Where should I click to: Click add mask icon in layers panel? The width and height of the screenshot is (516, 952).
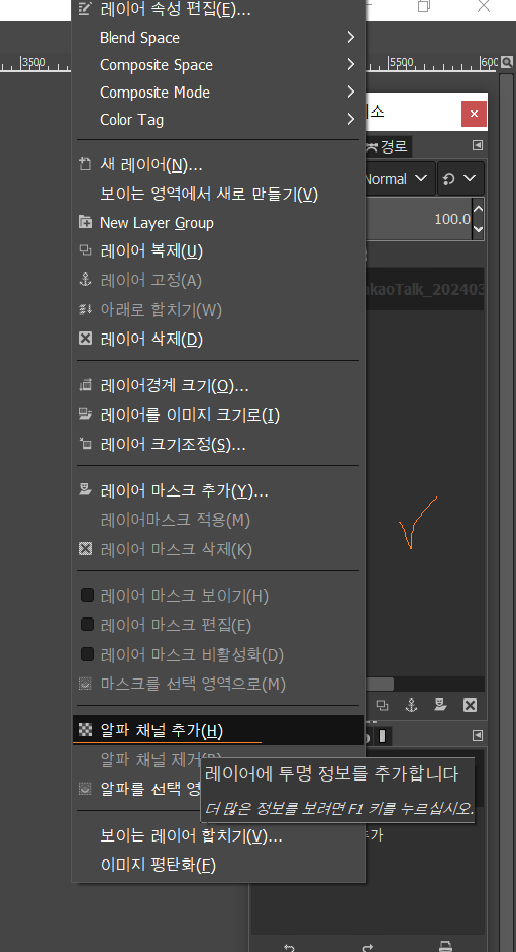click(441, 705)
